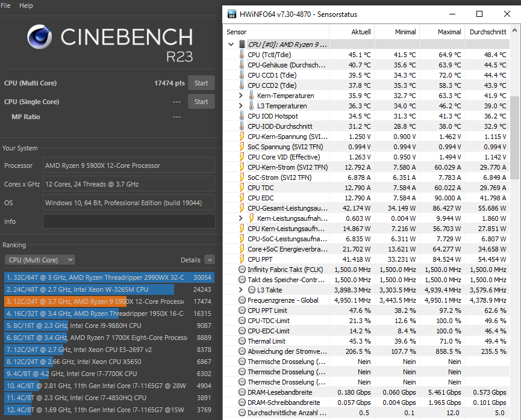The height and width of the screenshot is (420, 521).
Task: Select the Core i7-7700K ranking entry
Action: 109,374
